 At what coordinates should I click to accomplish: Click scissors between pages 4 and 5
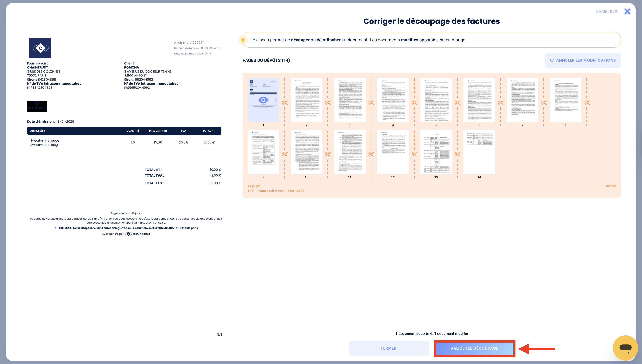pos(414,102)
